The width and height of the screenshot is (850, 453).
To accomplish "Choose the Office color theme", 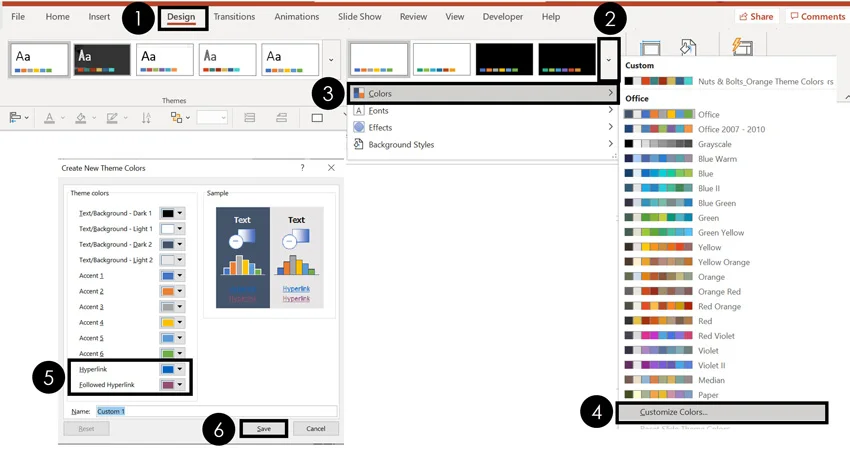I will click(x=726, y=114).
